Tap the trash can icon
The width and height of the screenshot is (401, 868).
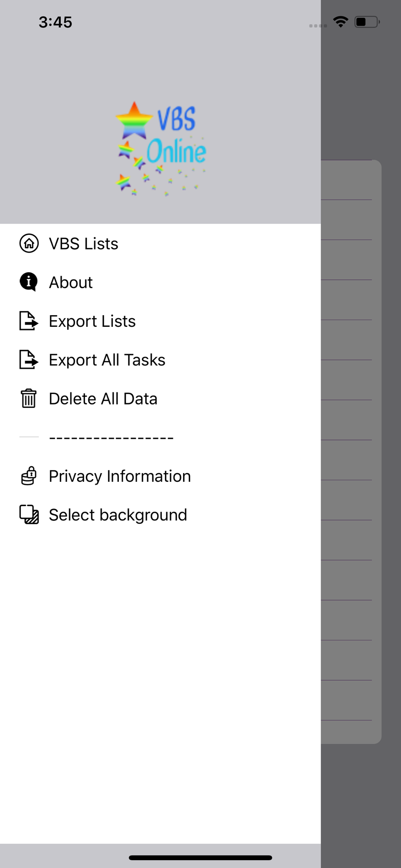click(x=29, y=398)
